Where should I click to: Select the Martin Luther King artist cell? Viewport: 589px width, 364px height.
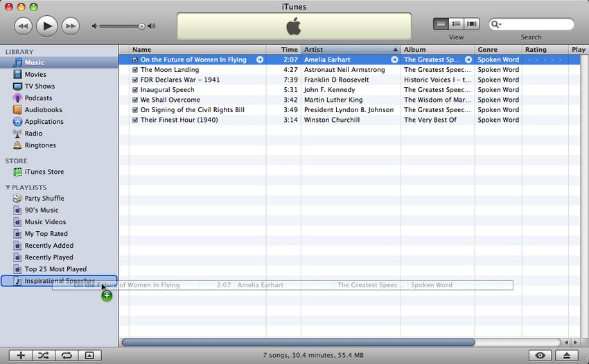pyautogui.click(x=351, y=100)
